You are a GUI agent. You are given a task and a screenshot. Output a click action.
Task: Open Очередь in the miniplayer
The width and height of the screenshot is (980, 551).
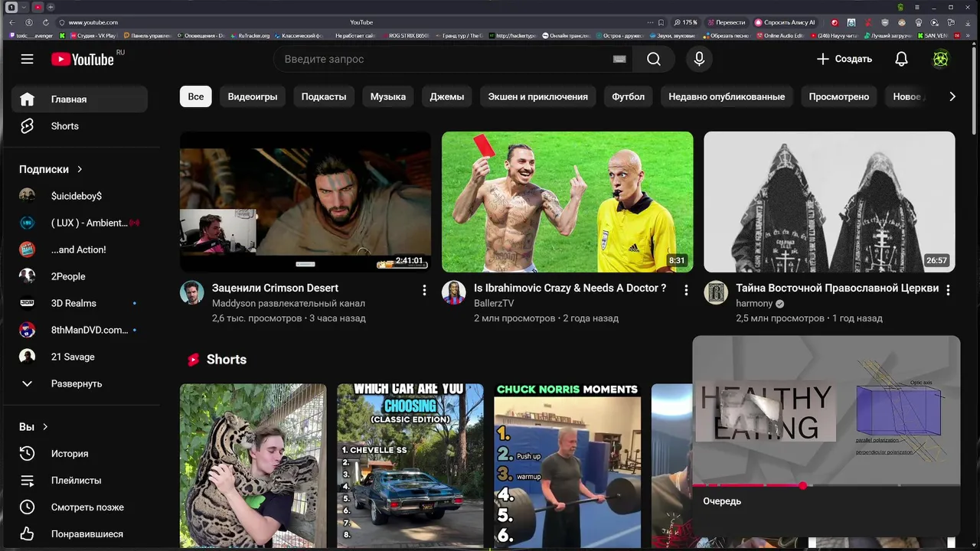click(x=722, y=501)
